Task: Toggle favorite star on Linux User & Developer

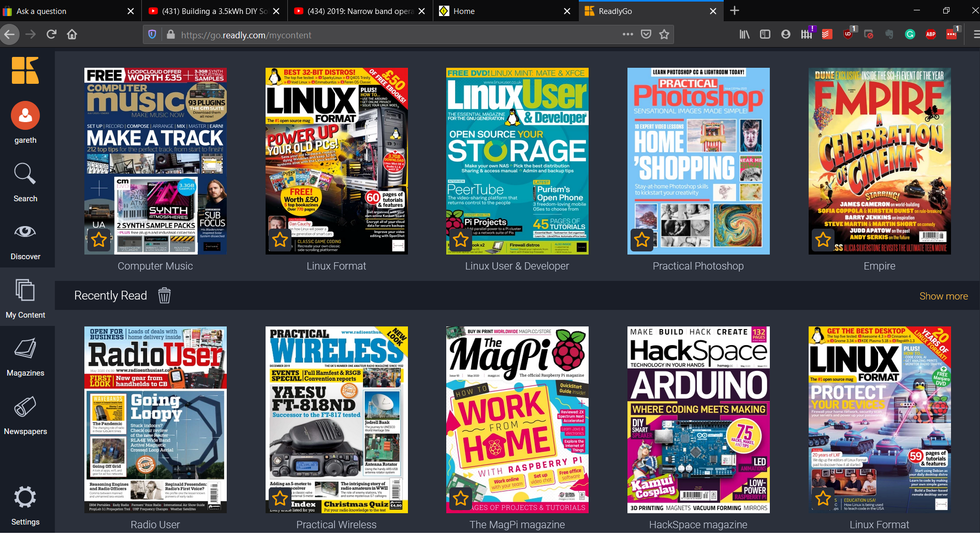Action: tap(461, 240)
